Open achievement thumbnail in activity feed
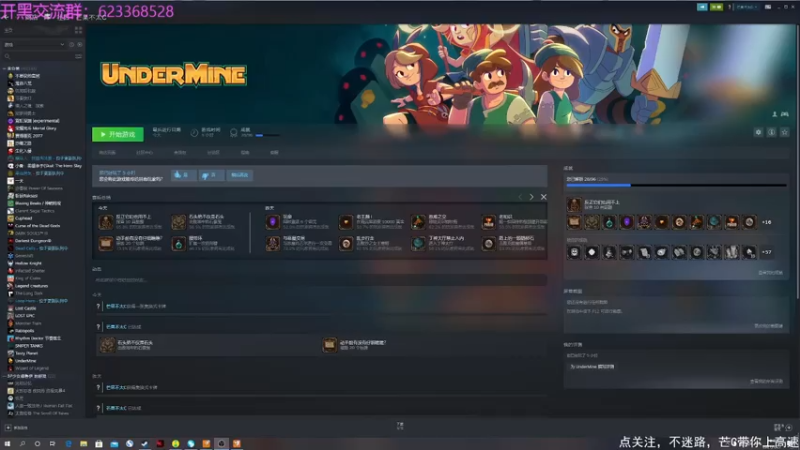The height and width of the screenshot is (450, 800). [x=107, y=345]
